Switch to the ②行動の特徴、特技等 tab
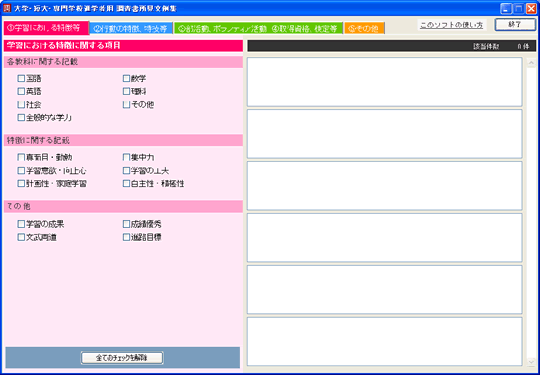 (131, 29)
